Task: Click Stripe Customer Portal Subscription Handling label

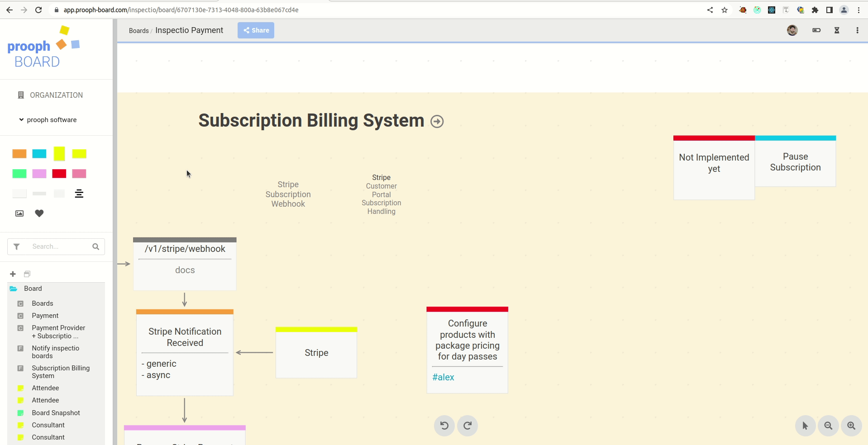Action: point(382,194)
